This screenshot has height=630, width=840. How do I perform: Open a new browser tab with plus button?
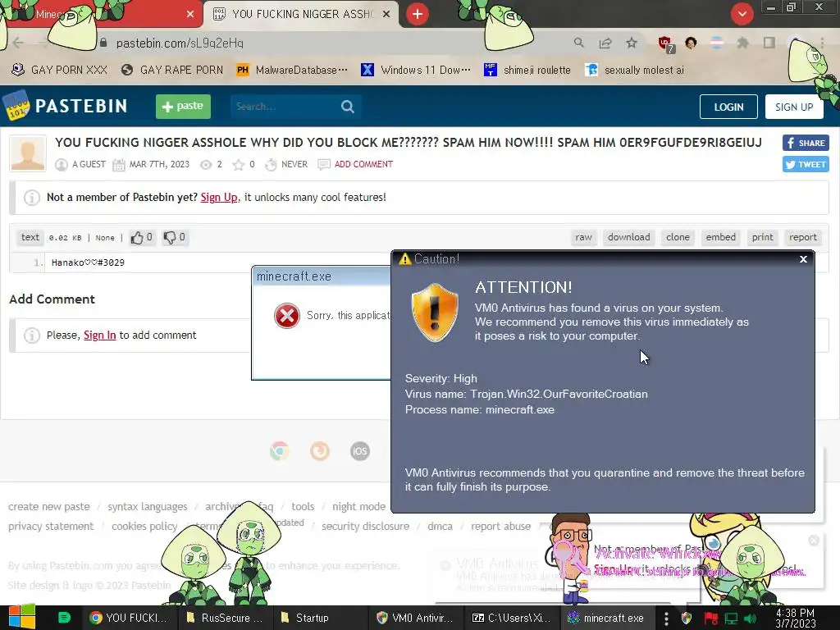pyautogui.click(x=418, y=14)
